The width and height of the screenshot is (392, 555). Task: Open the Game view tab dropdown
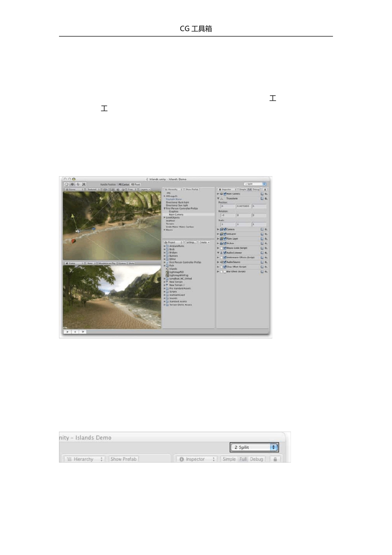74,263
